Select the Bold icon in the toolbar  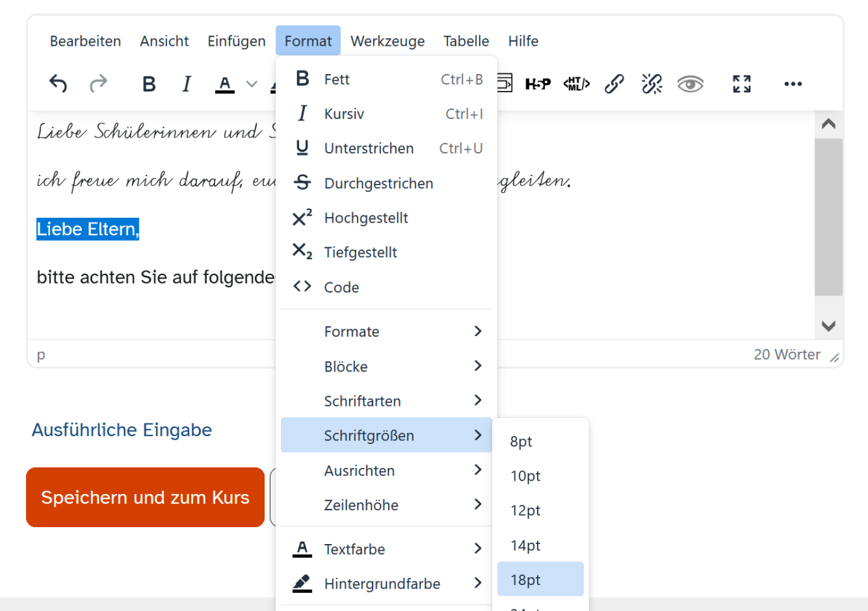[149, 84]
